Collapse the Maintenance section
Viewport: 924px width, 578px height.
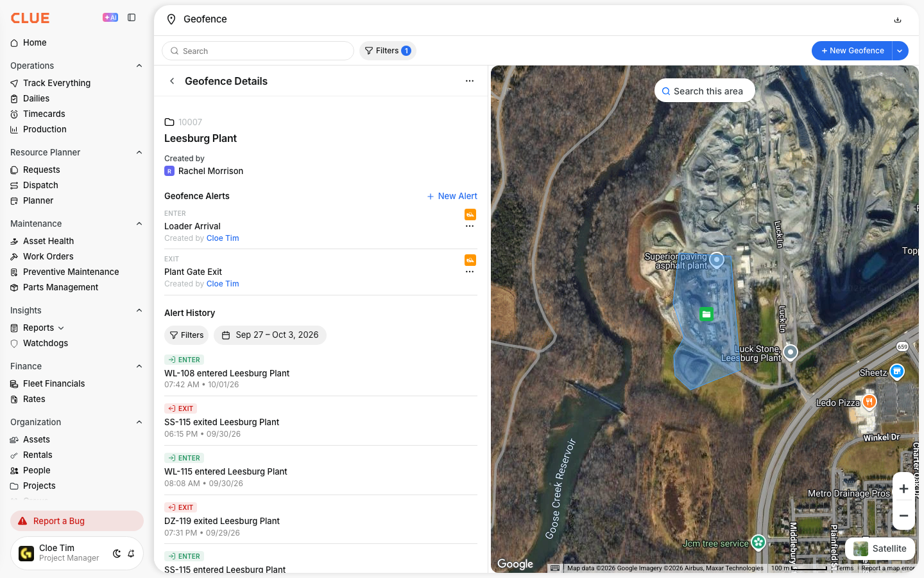coord(139,223)
